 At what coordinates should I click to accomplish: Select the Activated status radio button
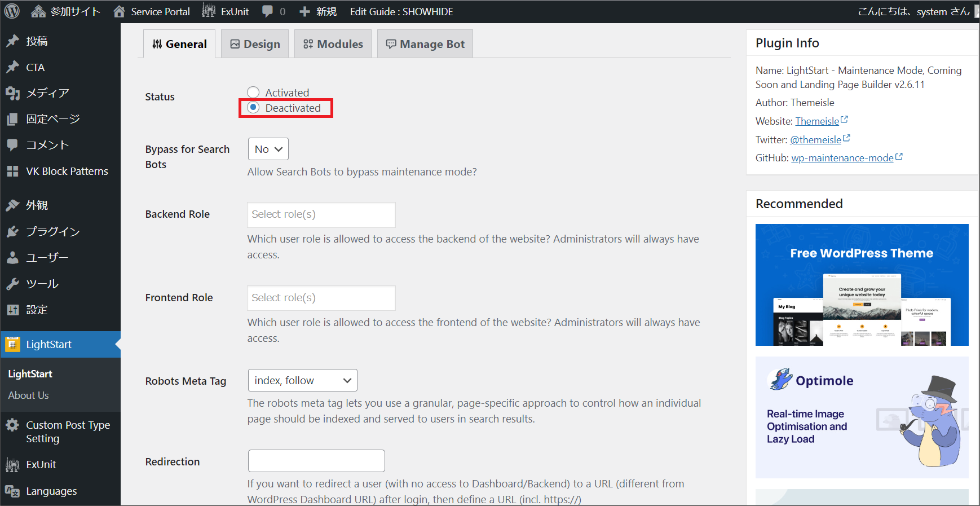(x=253, y=92)
